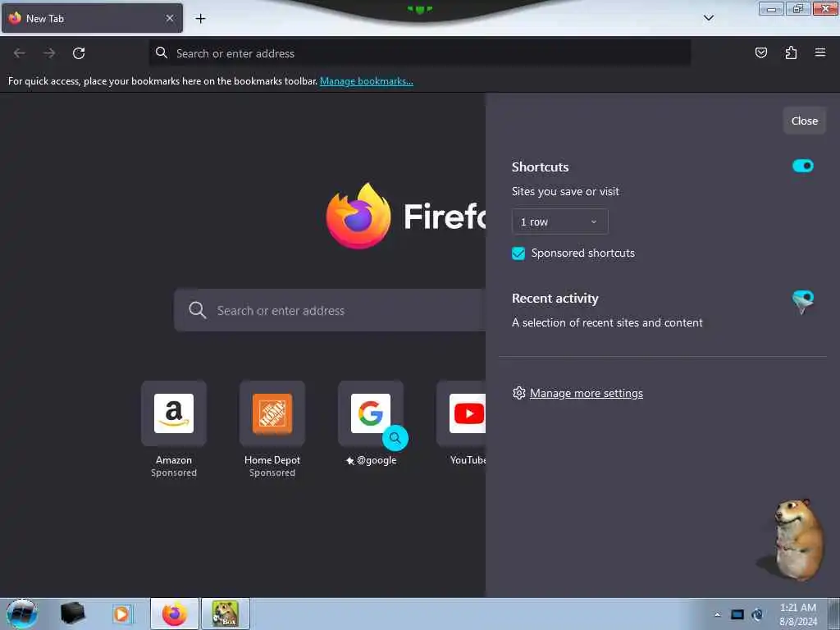Screen dimensions: 840x630
Task: Click the hamster Box taskbar app
Action: coord(226,614)
